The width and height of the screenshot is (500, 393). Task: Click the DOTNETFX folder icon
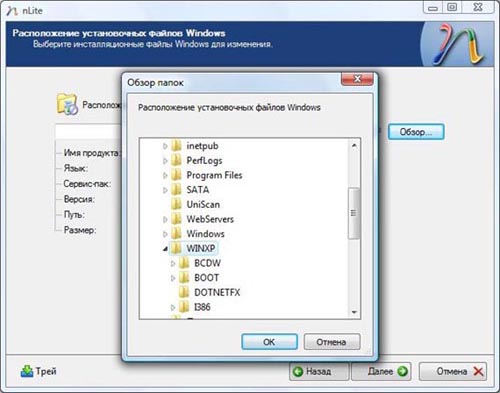(x=184, y=292)
